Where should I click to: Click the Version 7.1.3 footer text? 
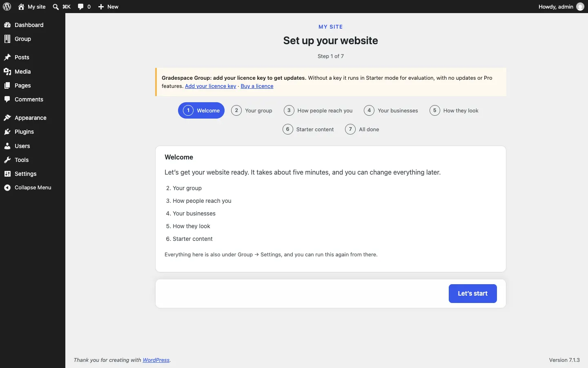(x=565, y=360)
